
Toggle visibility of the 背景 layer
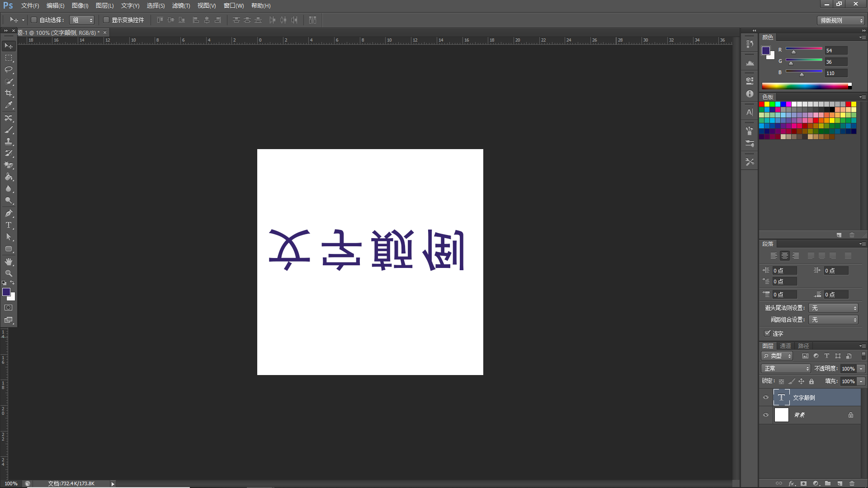pyautogui.click(x=765, y=415)
